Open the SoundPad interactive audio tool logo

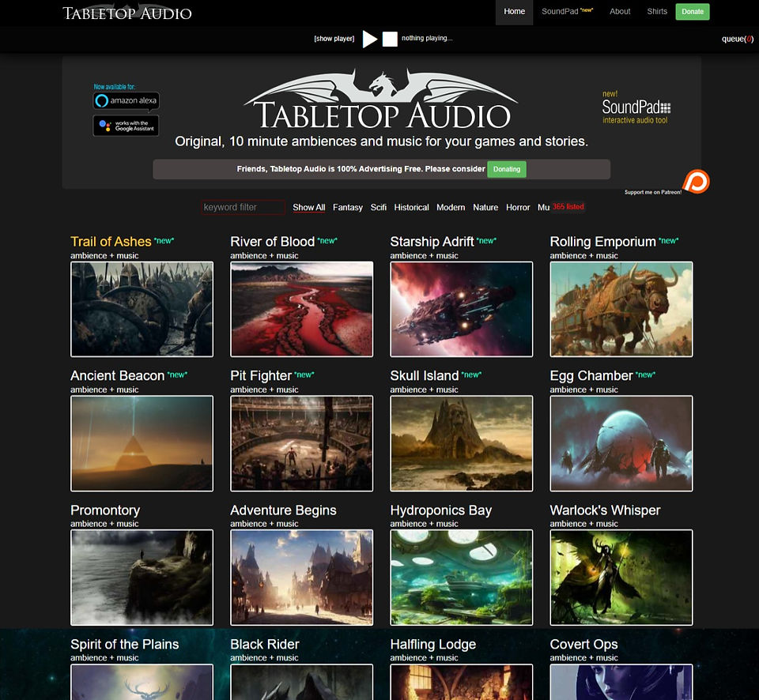tap(636, 107)
